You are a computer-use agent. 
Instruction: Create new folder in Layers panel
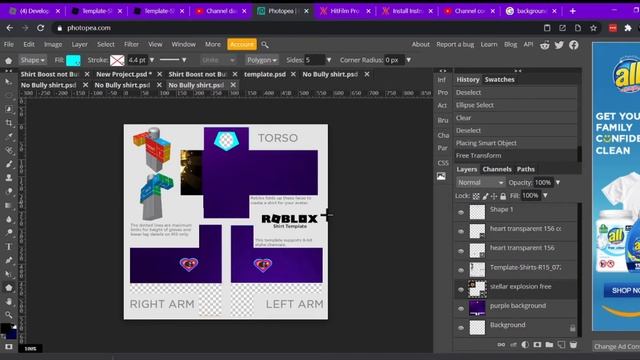(x=549, y=345)
